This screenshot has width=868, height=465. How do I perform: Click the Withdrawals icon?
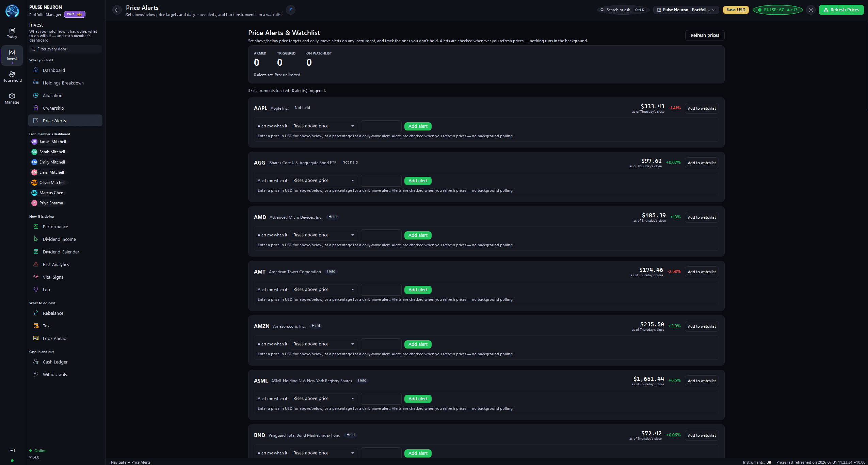(x=36, y=374)
